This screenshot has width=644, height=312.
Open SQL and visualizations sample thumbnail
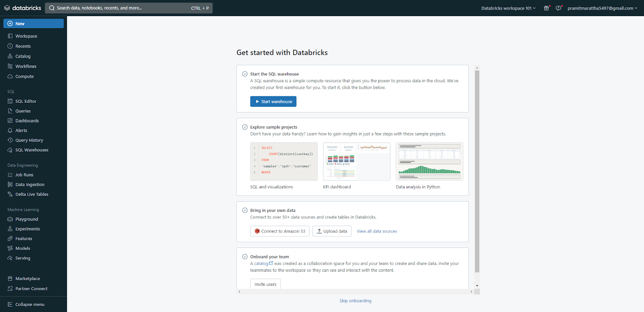[284, 161]
